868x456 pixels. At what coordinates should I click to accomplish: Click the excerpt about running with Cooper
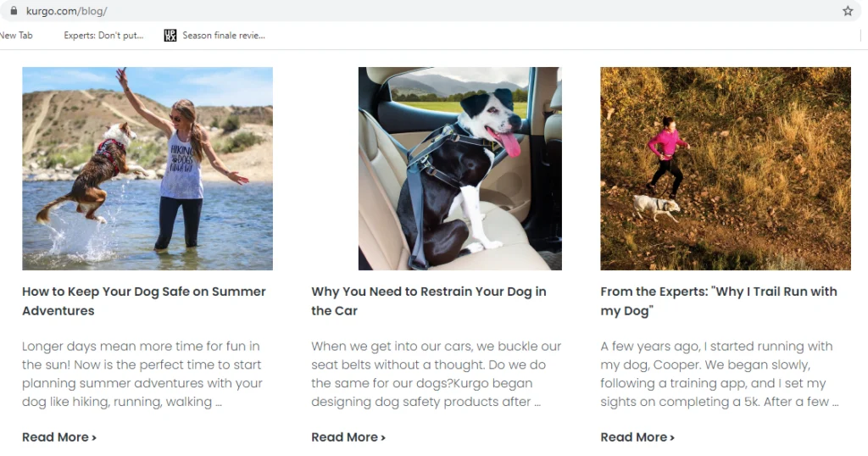pyautogui.click(x=720, y=374)
